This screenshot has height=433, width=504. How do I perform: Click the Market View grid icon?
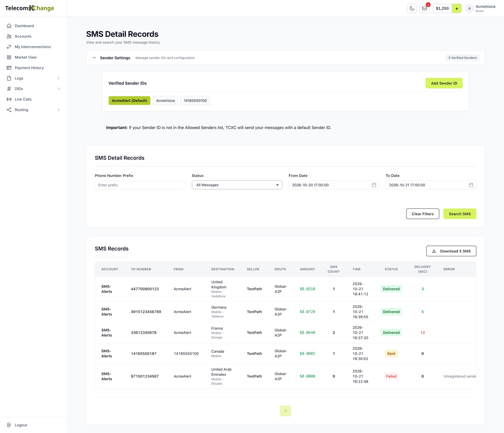point(9,57)
